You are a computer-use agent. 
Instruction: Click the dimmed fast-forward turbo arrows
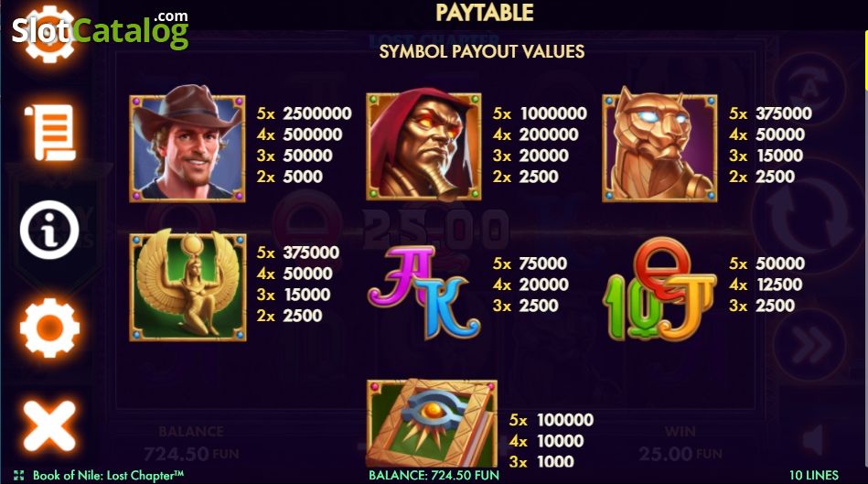pyautogui.click(x=809, y=346)
